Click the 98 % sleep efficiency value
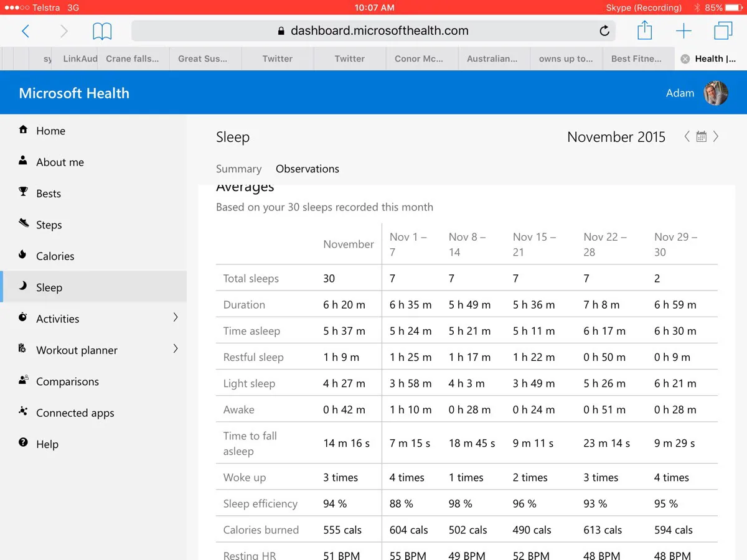The height and width of the screenshot is (560, 747). pos(460,504)
